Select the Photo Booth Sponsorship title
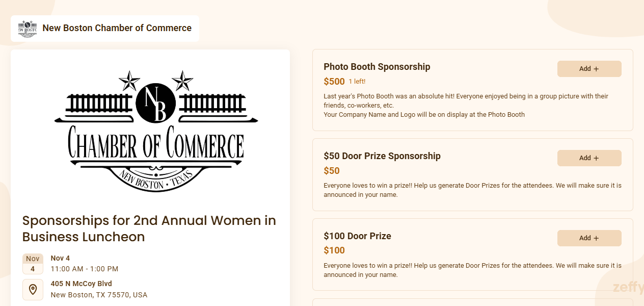Screen dimensions: 644x306 coord(377,67)
